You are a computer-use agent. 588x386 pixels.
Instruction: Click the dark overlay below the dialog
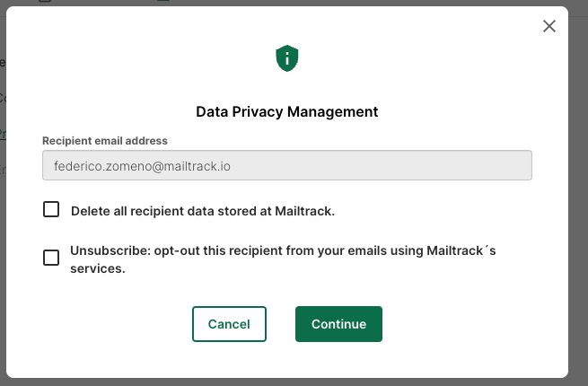pyautogui.click(x=286, y=382)
